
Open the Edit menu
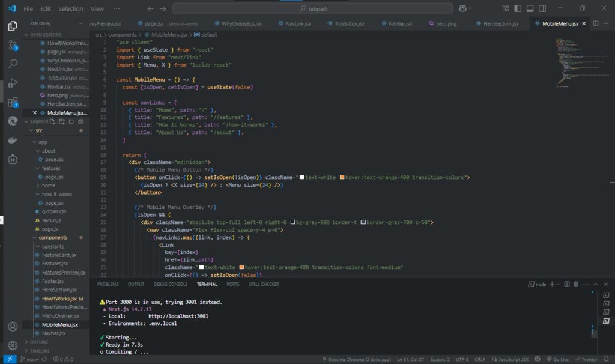click(x=46, y=8)
